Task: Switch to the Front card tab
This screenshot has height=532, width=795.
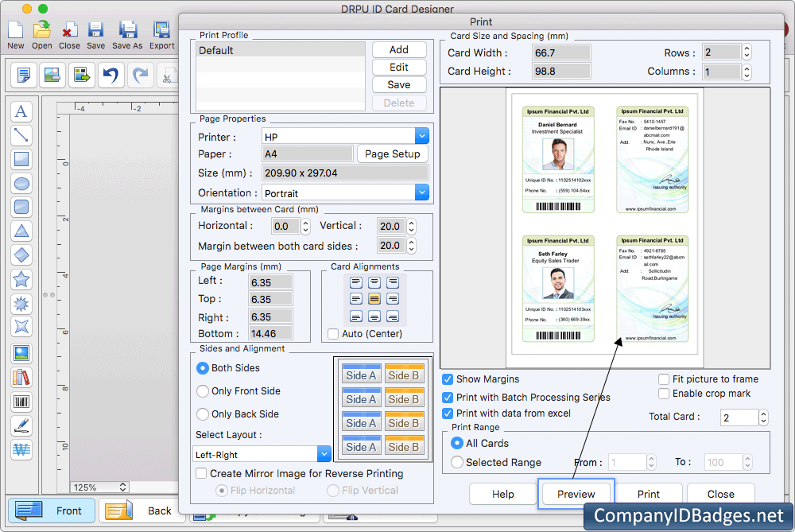Action: (51, 511)
